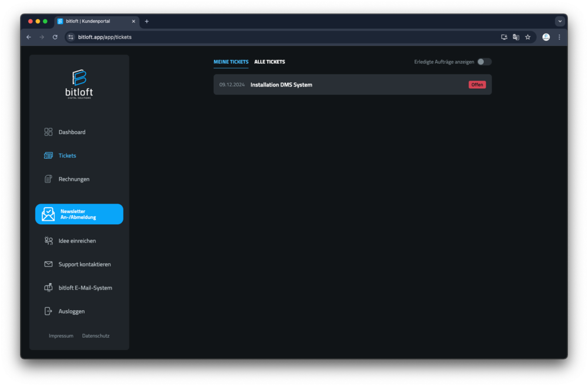This screenshot has width=588, height=386.
Task: Click the translate page icon
Action: [516, 37]
